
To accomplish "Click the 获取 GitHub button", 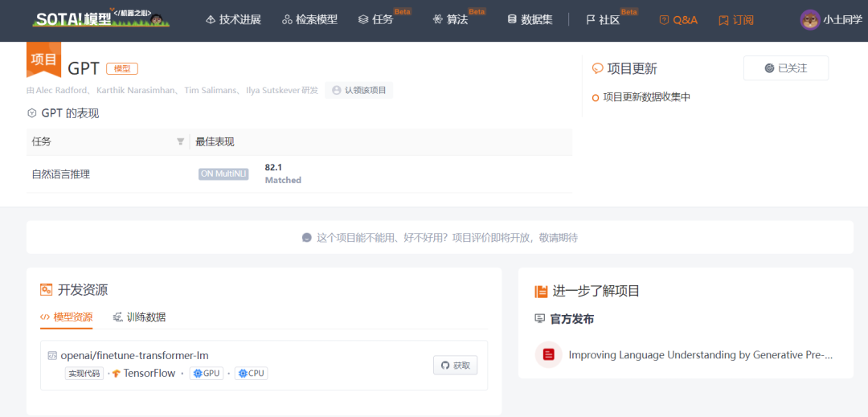I will click(455, 365).
